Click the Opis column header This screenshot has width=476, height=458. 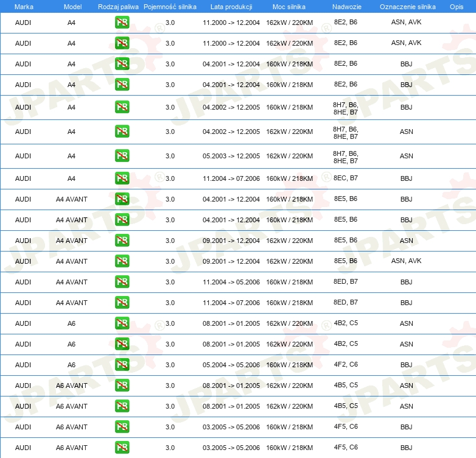[x=456, y=6]
